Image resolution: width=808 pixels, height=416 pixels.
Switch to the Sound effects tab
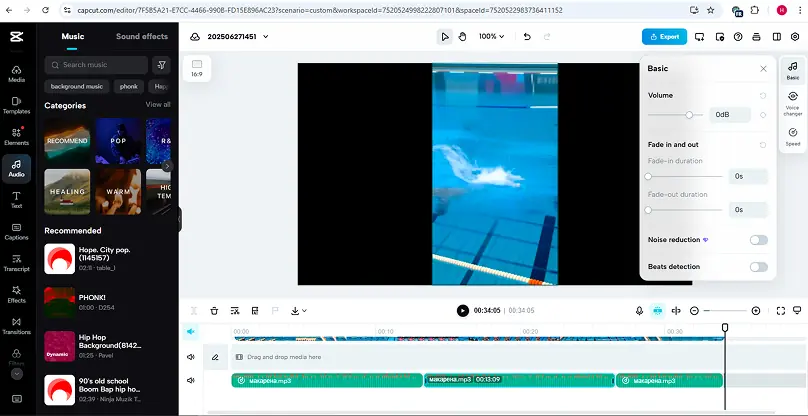point(142,37)
